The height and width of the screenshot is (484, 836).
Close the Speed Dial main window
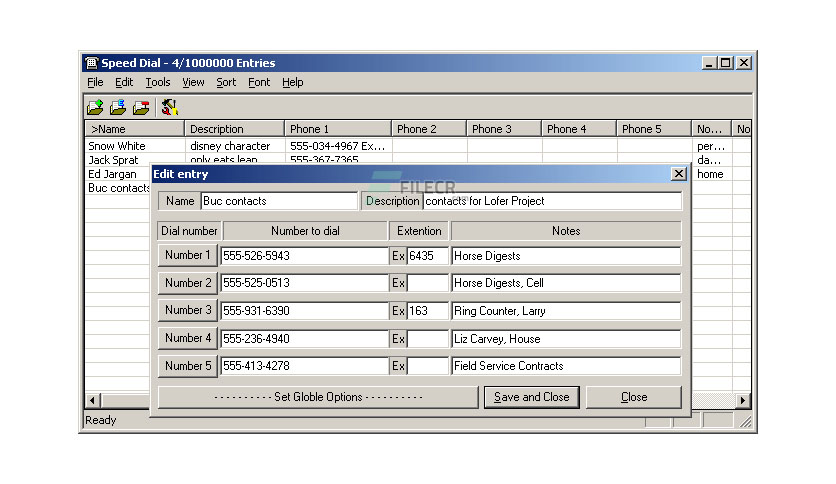tap(744, 63)
